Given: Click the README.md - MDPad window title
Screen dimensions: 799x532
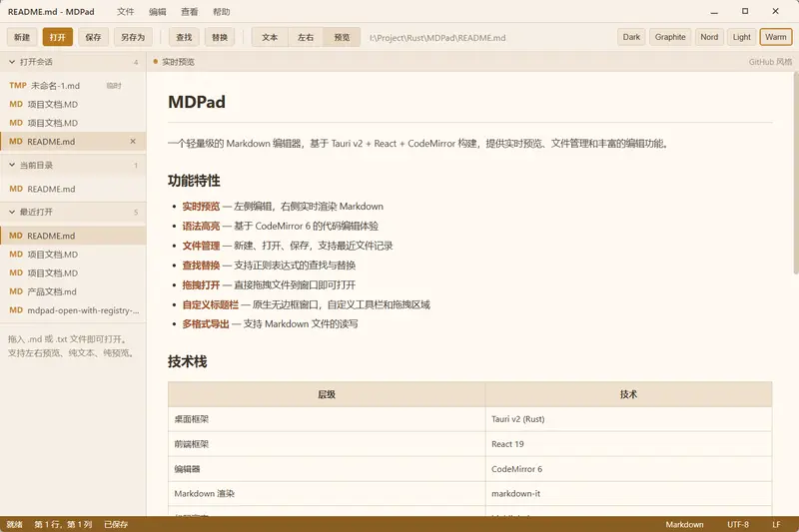Looking at the screenshot, I should 51,12.
